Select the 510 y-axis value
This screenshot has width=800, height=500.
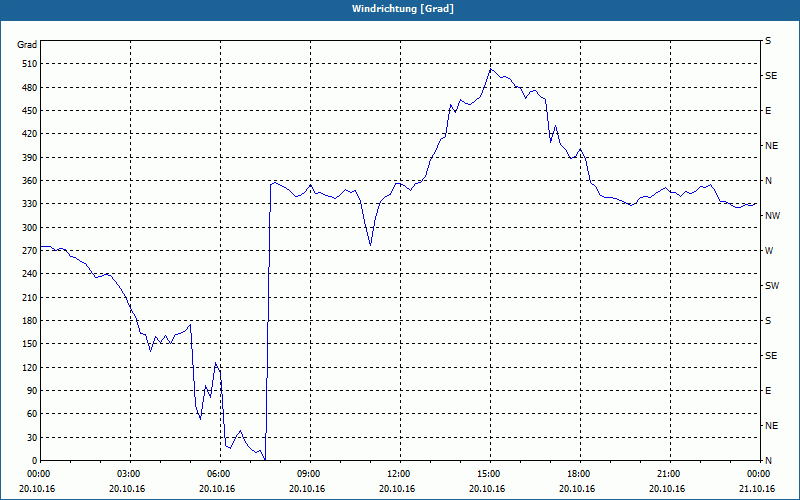tap(30, 64)
